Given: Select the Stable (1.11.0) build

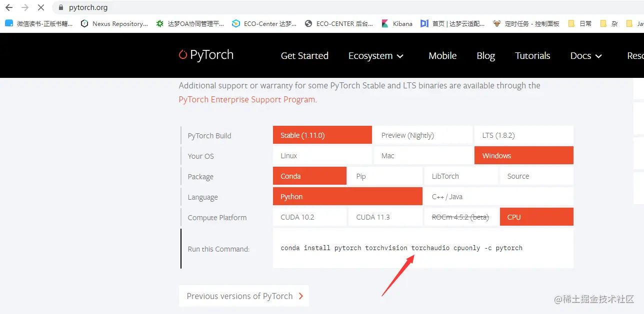Looking at the screenshot, I should click(322, 135).
